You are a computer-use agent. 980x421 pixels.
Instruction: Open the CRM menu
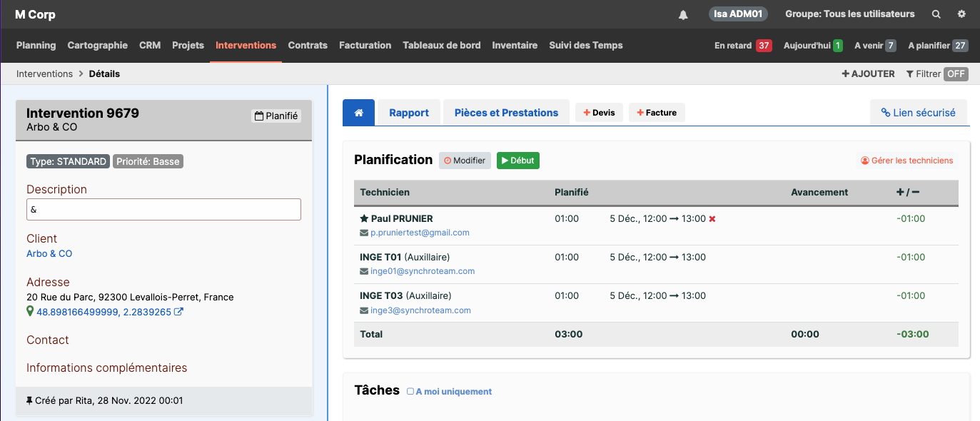pyautogui.click(x=150, y=45)
